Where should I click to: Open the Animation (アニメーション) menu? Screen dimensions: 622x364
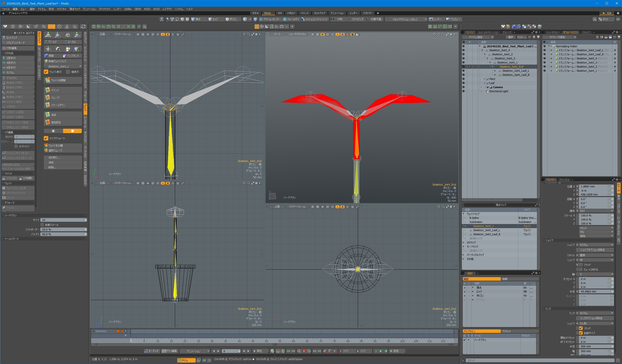point(89,9)
